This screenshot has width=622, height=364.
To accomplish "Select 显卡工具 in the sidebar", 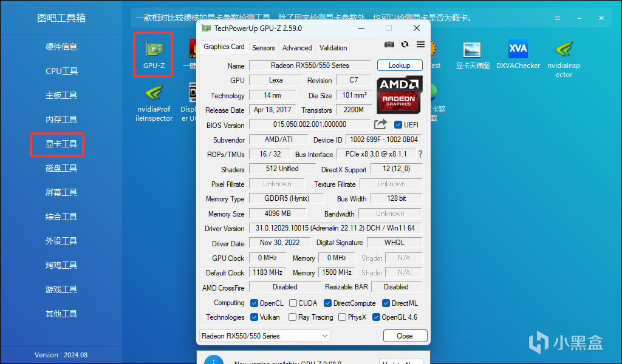I will [61, 144].
